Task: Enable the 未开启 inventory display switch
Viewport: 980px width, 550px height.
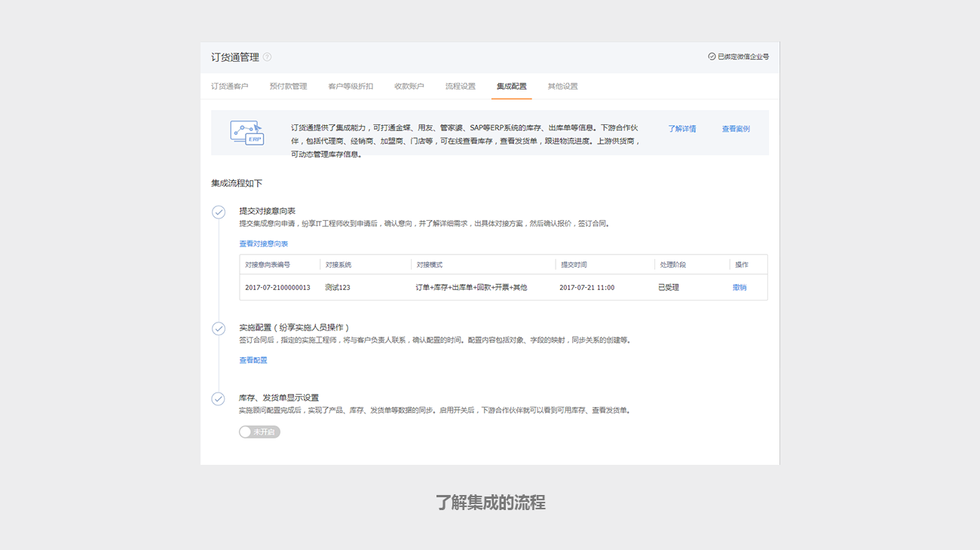Action: point(259,432)
